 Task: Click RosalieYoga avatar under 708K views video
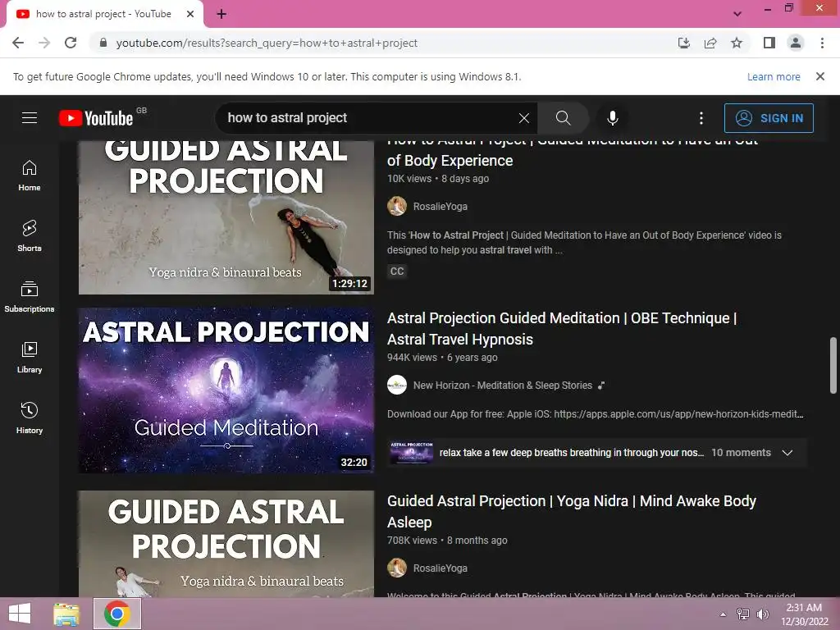coord(397,568)
